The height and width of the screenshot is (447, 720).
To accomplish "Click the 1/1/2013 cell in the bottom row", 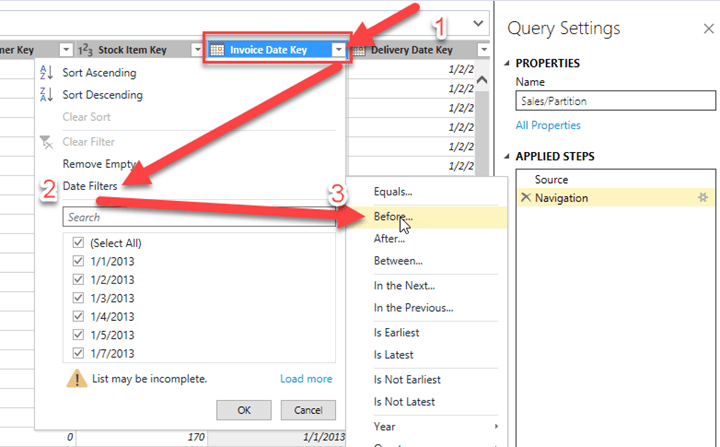I will [x=277, y=437].
